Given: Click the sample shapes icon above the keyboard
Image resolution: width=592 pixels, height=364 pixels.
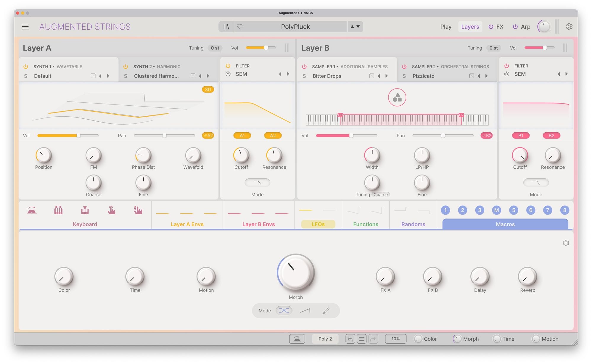Looking at the screenshot, I should point(397,97).
